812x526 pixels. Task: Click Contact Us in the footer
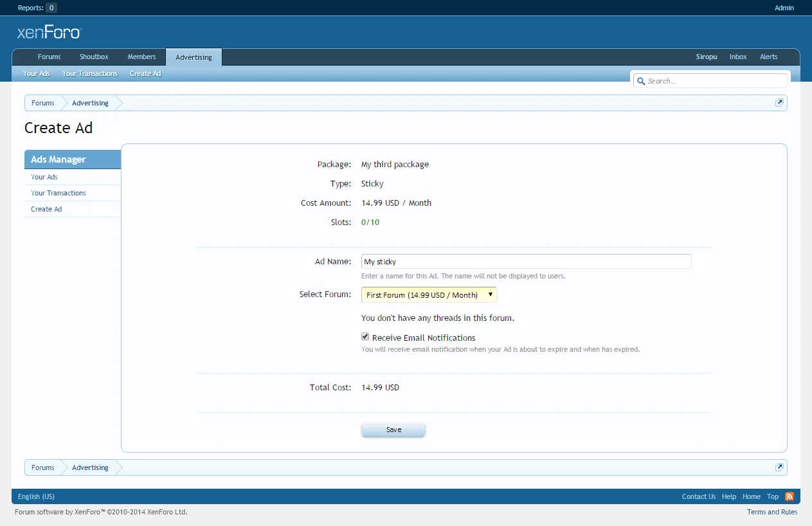pos(699,496)
